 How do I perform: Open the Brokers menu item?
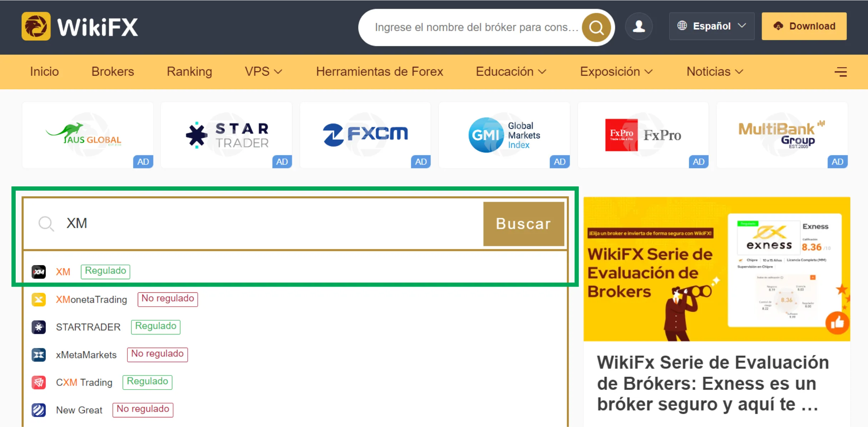tap(113, 72)
